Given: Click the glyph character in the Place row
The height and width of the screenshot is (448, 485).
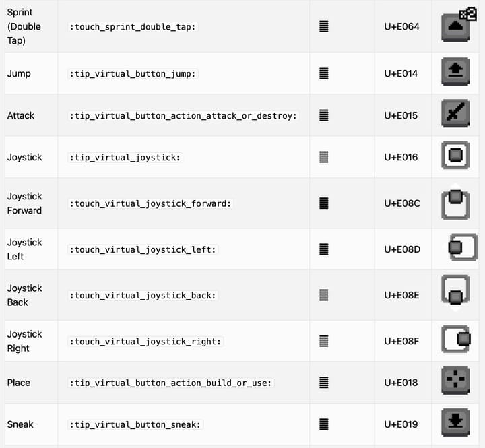Looking at the screenshot, I should click(324, 383).
